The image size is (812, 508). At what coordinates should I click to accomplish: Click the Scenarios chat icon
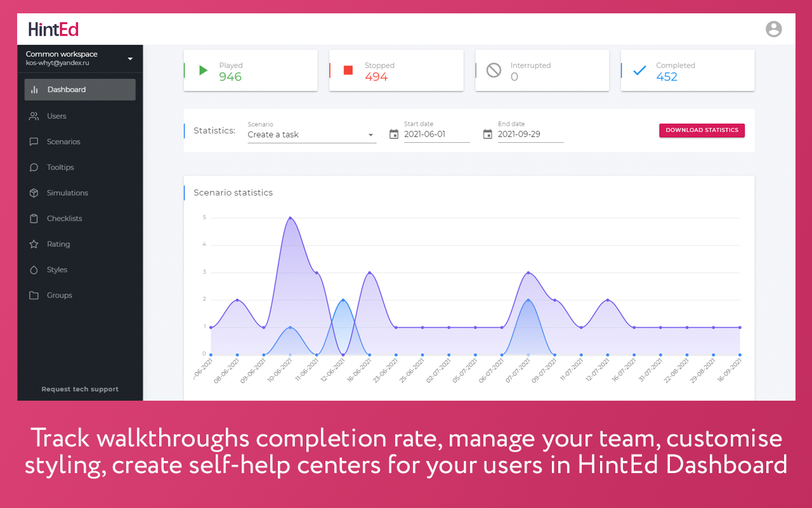(34, 142)
